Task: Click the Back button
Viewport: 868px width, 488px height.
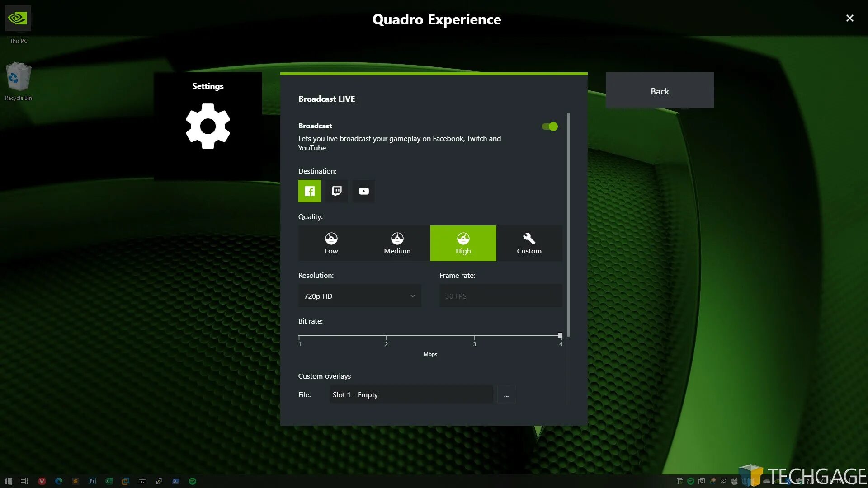Action: point(660,91)
